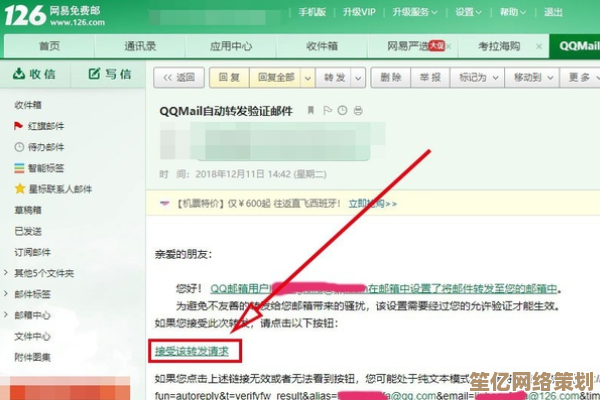The width and height of the screenshot is (600, 400).
Task: Open the 智能标签 smart labels icon
Action: pos(18,167)
